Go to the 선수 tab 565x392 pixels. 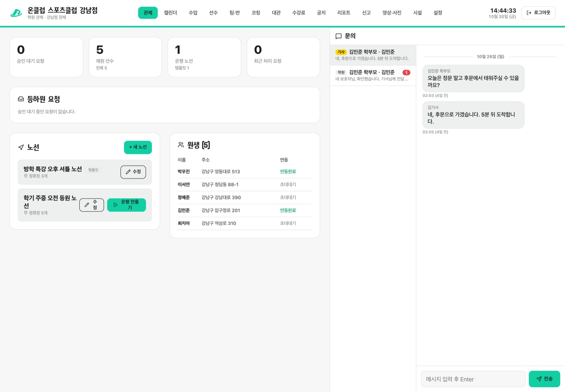213,13
